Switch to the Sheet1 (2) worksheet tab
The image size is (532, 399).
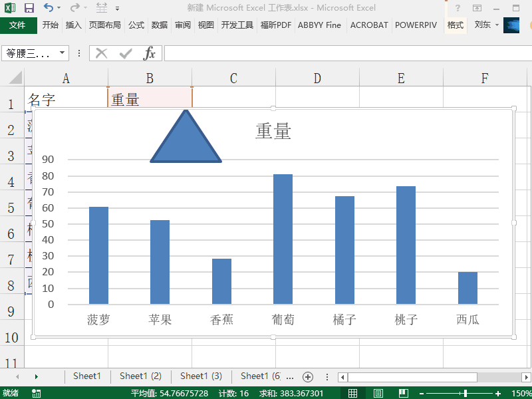[140, 376]
